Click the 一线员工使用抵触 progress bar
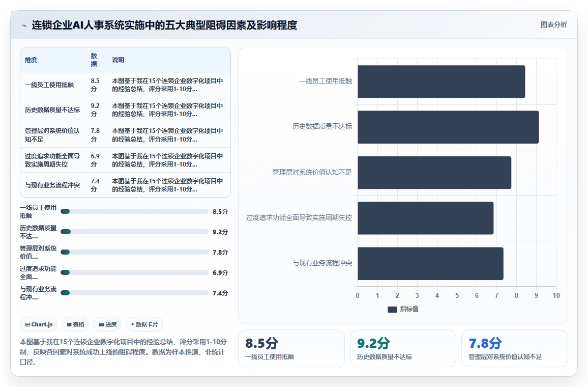 (134, 211)
